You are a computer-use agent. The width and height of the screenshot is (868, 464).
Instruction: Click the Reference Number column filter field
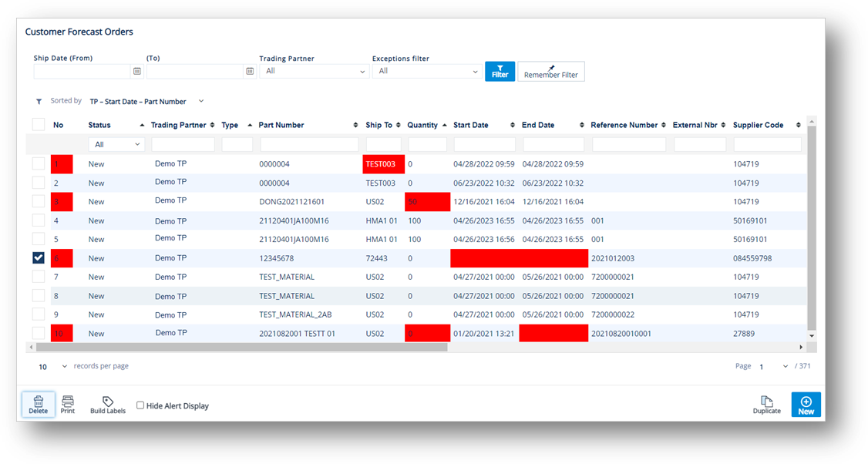[629, 144]
